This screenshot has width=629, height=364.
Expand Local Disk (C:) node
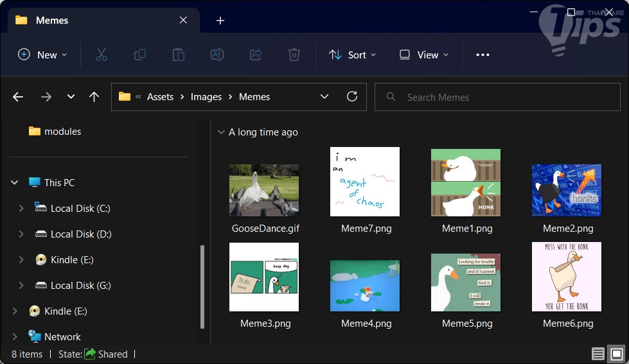[21, 209]
